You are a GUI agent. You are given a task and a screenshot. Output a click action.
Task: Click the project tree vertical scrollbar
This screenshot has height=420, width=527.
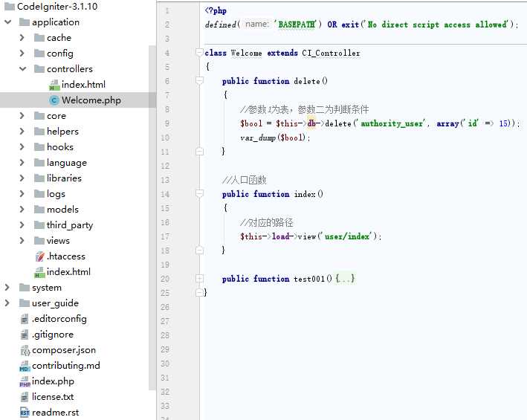tap(152, 219)
